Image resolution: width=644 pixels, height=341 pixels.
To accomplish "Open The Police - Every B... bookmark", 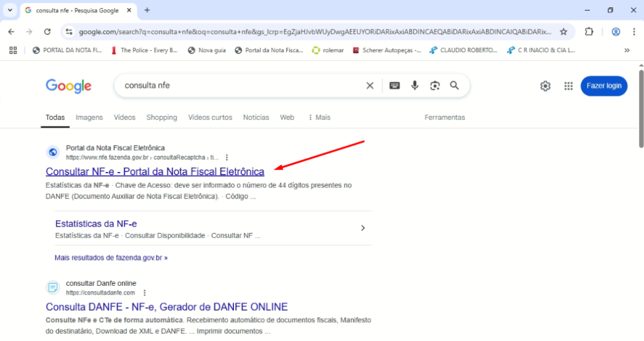I will click(x=144, y=50).
